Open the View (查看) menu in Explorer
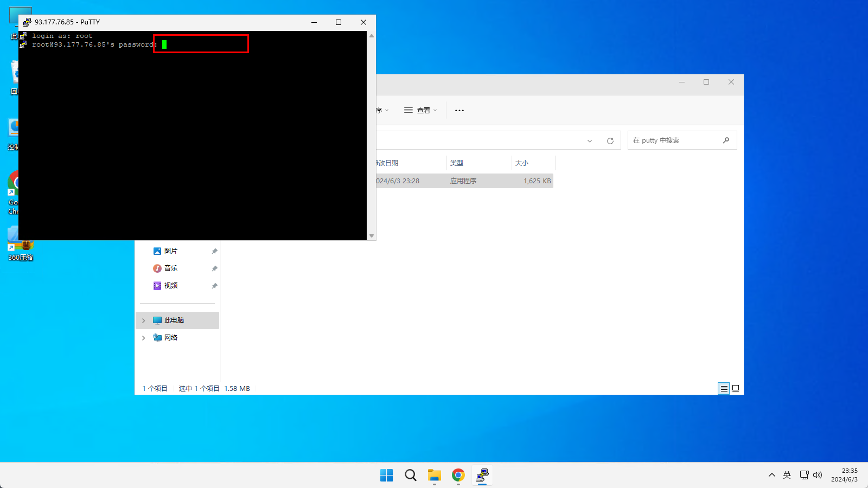 click(x=420, y=110)
